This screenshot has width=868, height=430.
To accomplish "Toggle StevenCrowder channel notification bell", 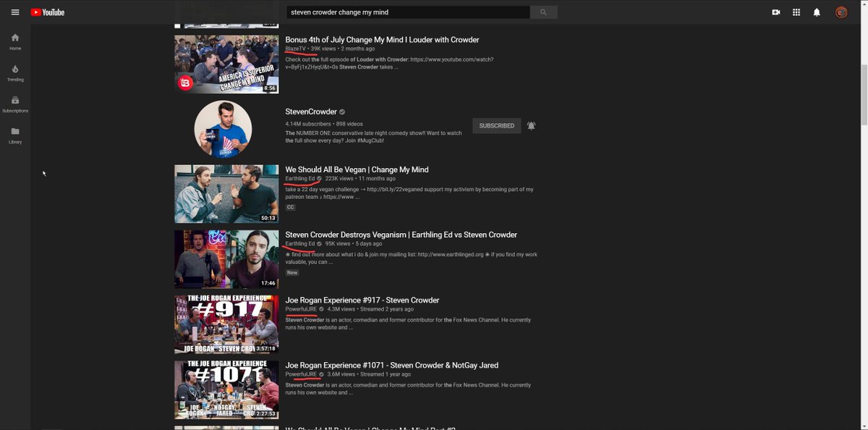I will [531, 126].
